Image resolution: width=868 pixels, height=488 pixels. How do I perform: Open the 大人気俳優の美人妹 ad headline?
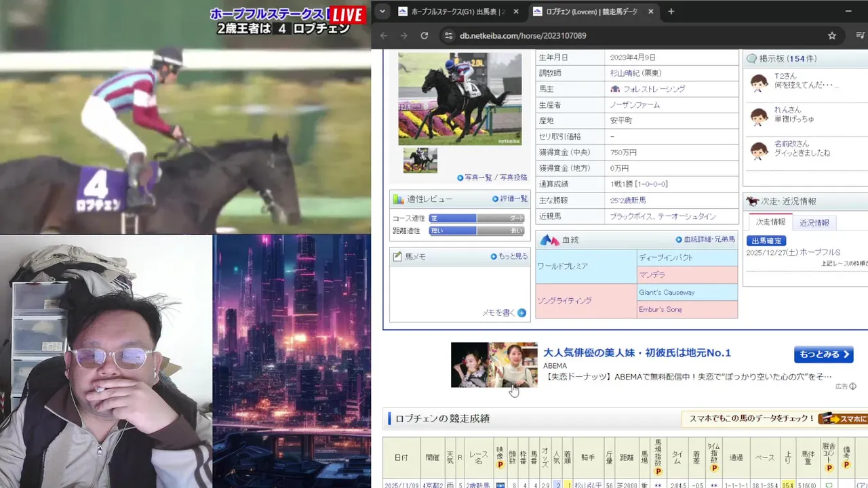(x=637, y=353)
